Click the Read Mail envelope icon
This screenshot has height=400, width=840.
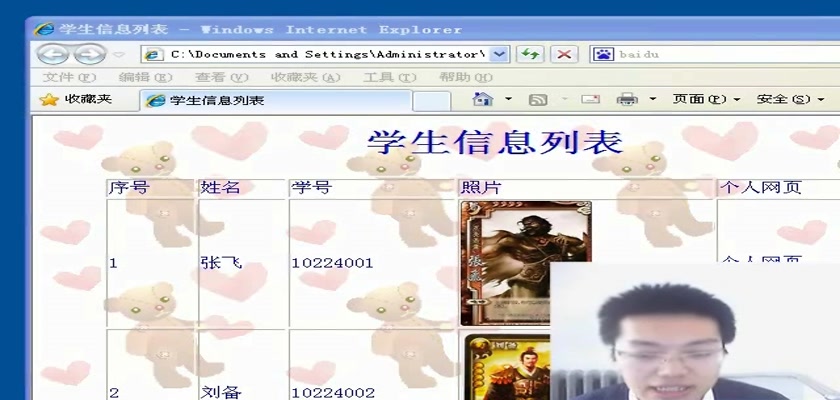[590, 99]
